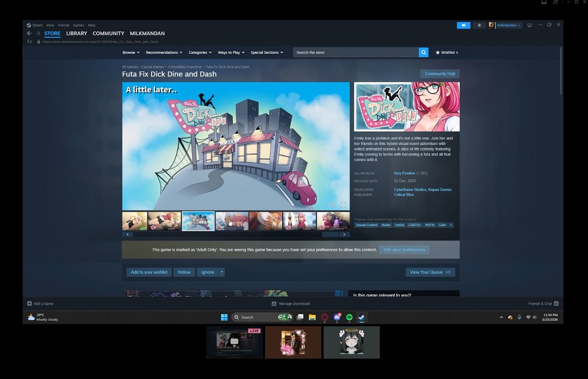Open the Windows Start menu
Image resolution: width=588 pixels, height=379 pixels.
(x=224, y=317)
